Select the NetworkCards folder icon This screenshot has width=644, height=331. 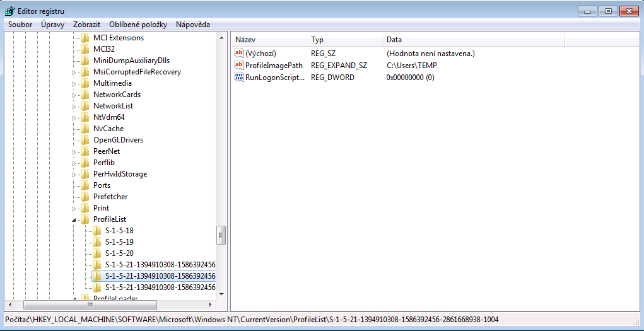85,95
